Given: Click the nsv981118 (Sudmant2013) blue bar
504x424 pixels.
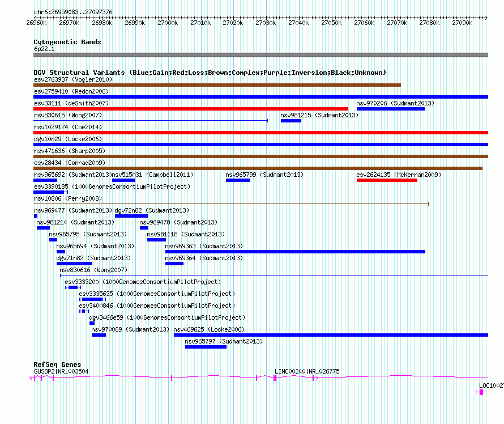Looking at the screenshot, I should [x=156, y=240].
